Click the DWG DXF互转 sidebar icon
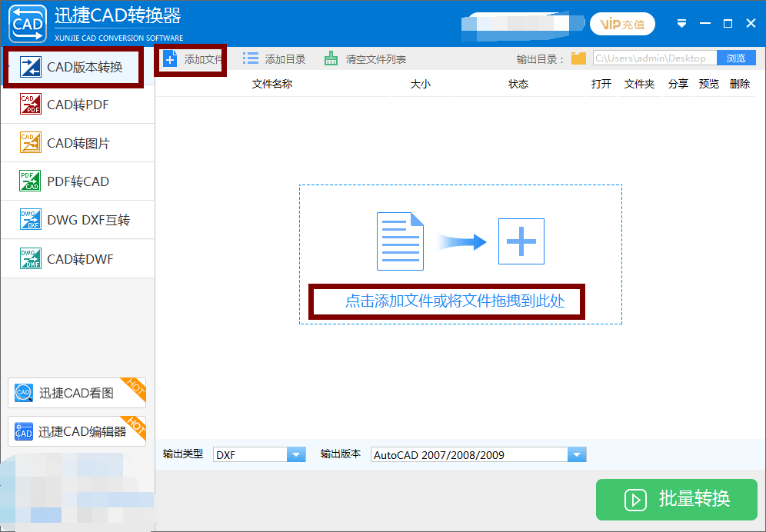 (x=30, y=220)
